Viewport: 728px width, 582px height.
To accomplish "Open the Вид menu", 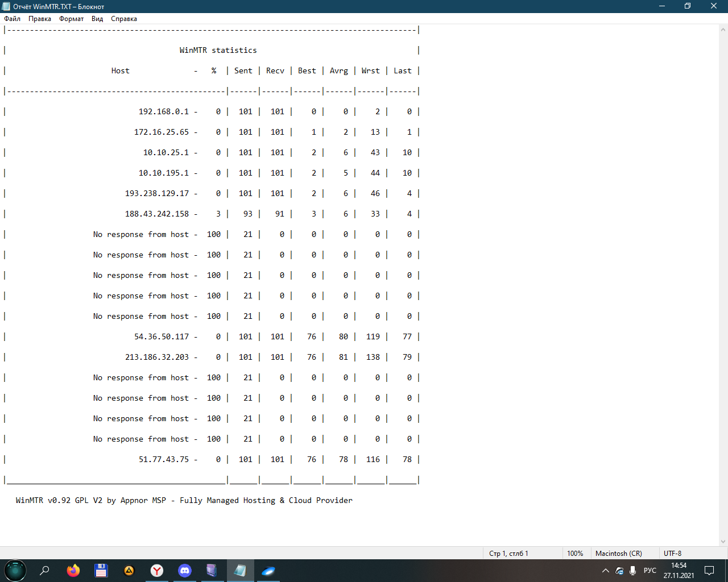I will 97,19.
